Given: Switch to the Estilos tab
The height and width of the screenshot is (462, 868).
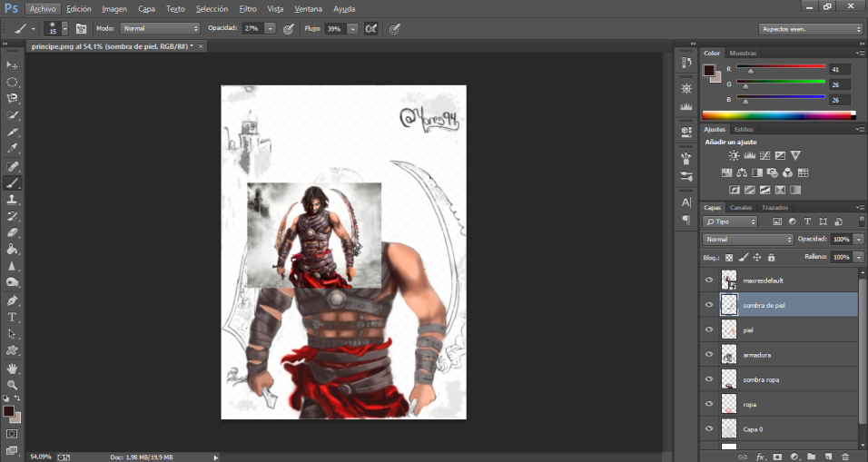Looking at the screenshot, I should click(x=744, y=130).
